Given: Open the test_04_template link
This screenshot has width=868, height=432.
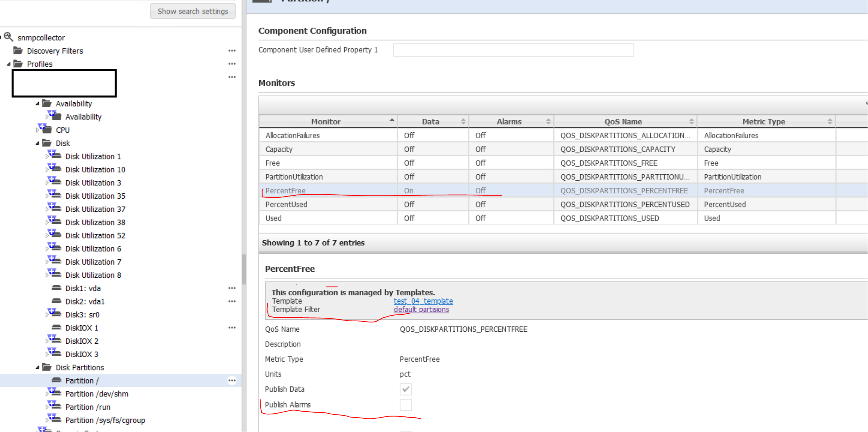Looking at the screenshot, I should pyautogui.click(x=423, y=301).
